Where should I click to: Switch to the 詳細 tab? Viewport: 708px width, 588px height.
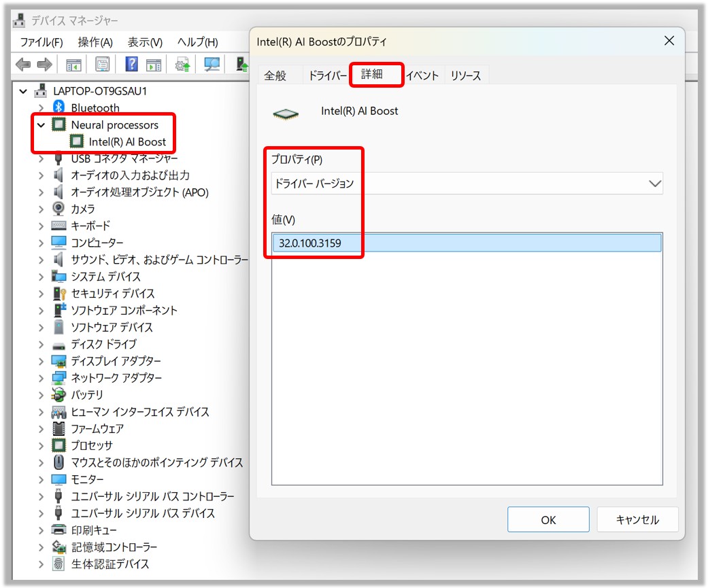click(371, 74)
